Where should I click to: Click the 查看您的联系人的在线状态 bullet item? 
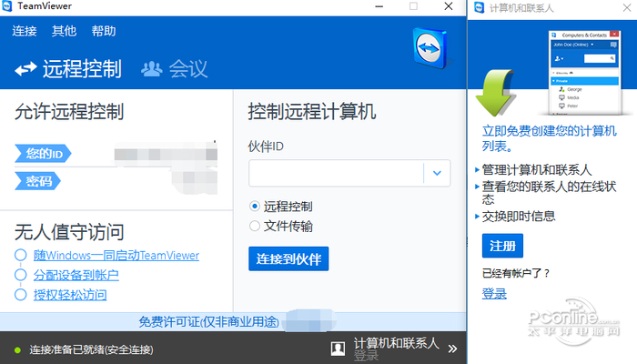[x=549, y=193]
